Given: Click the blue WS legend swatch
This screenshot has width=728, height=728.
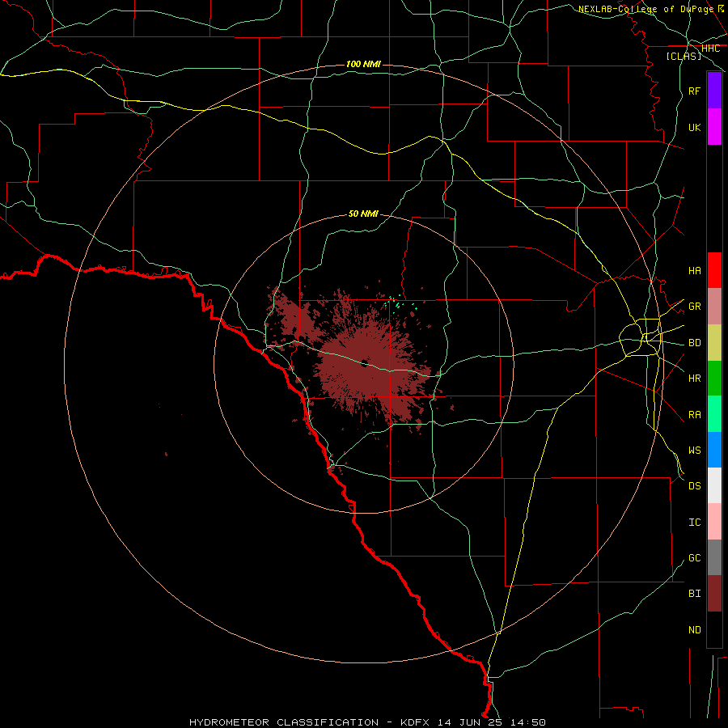Looking at the screenshot, I should (x=714, y=450).
